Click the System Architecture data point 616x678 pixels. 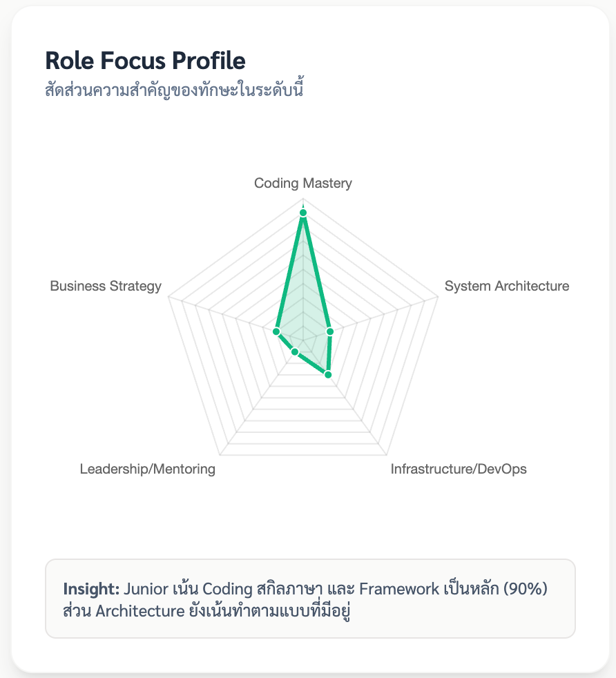pos(330,332)
